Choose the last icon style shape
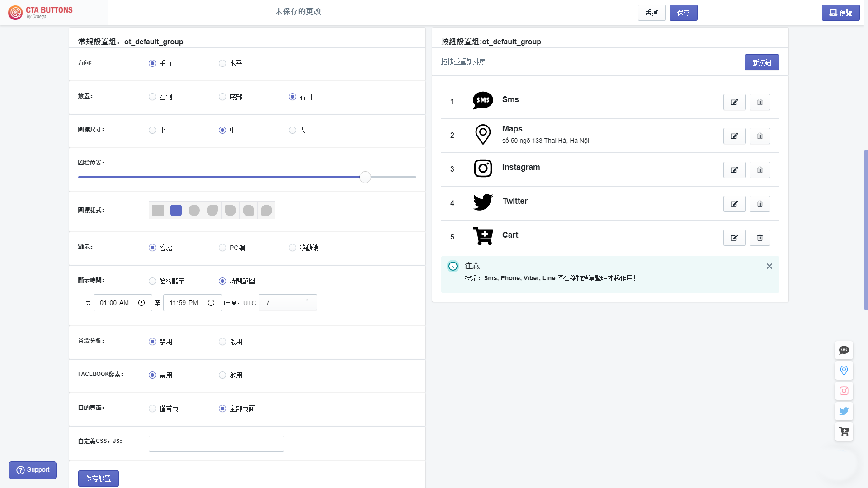Screen dimensions: 868x488 point(266,210)
